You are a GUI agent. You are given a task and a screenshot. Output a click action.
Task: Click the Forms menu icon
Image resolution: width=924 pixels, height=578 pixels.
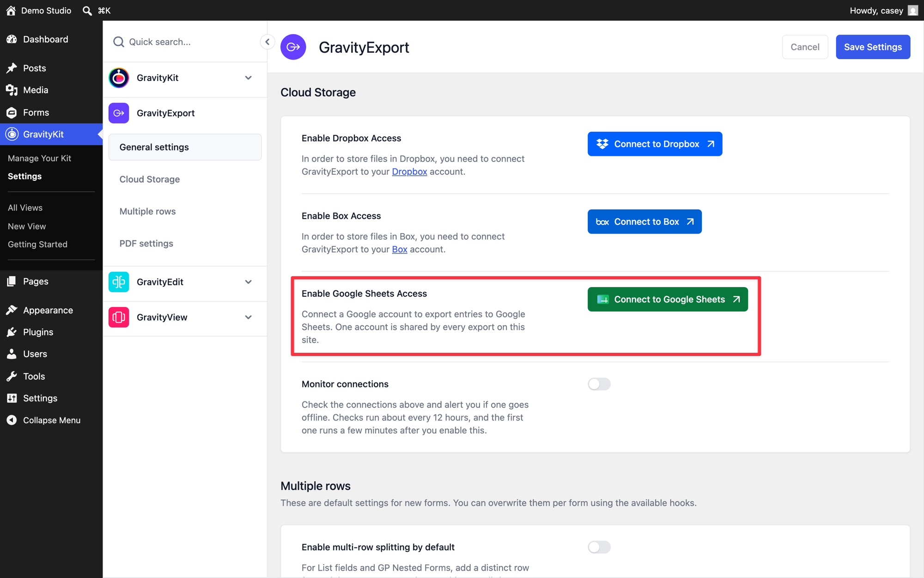[x=12, y=112]
